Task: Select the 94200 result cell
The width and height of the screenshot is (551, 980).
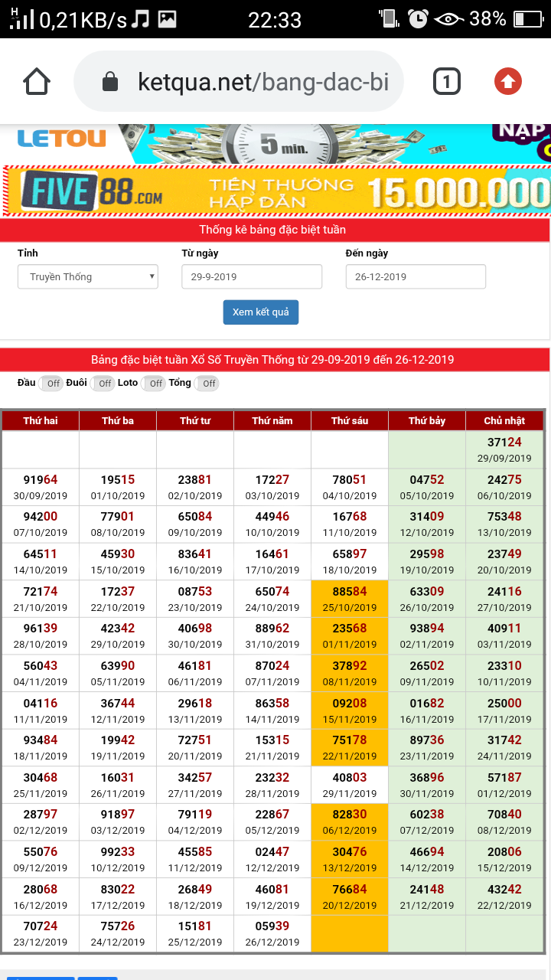Action: (41, 524)
